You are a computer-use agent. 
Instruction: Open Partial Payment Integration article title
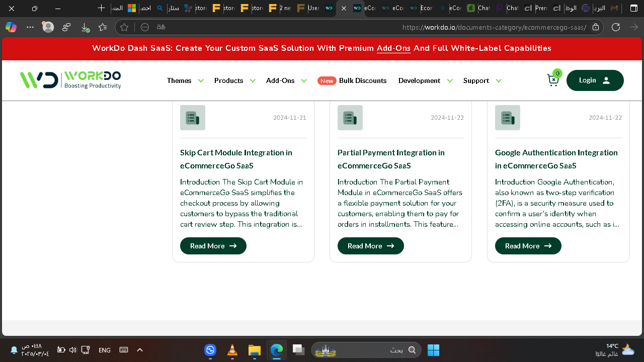391,159
